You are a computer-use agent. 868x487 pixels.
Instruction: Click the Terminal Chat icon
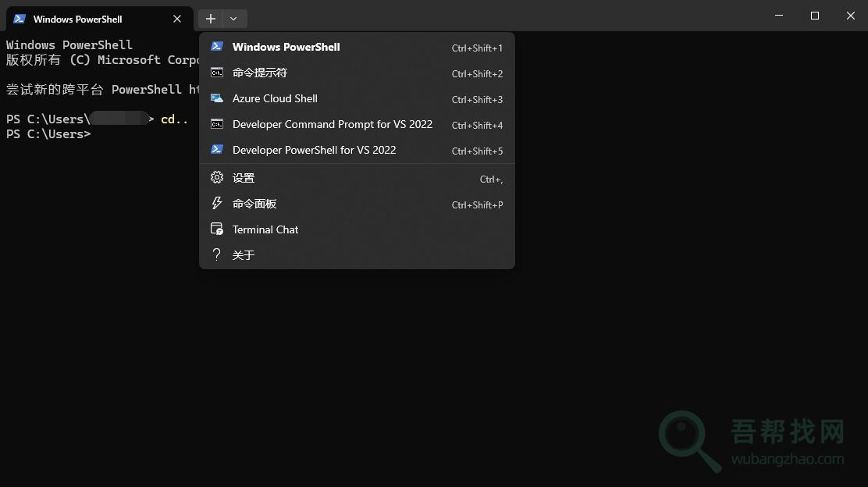point(217,229)
